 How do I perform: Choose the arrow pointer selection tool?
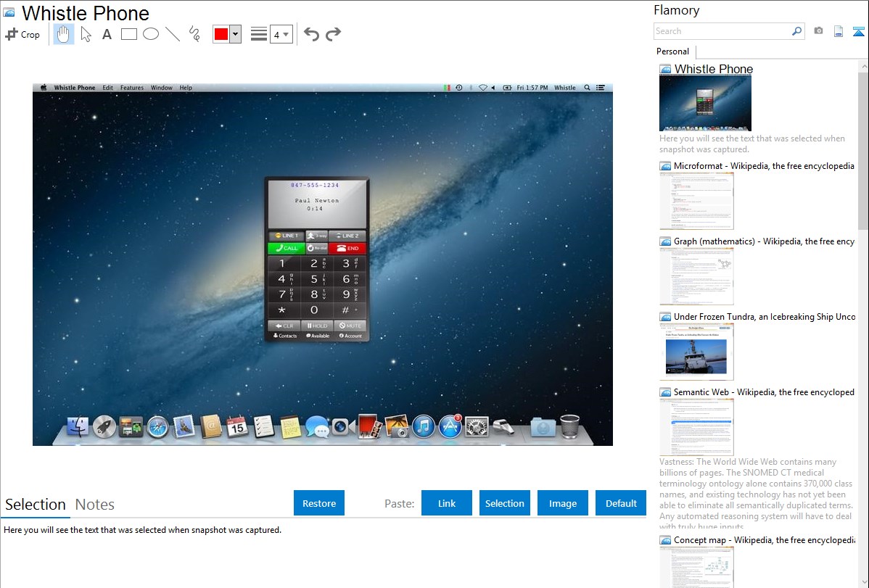(x=86, y=34)
